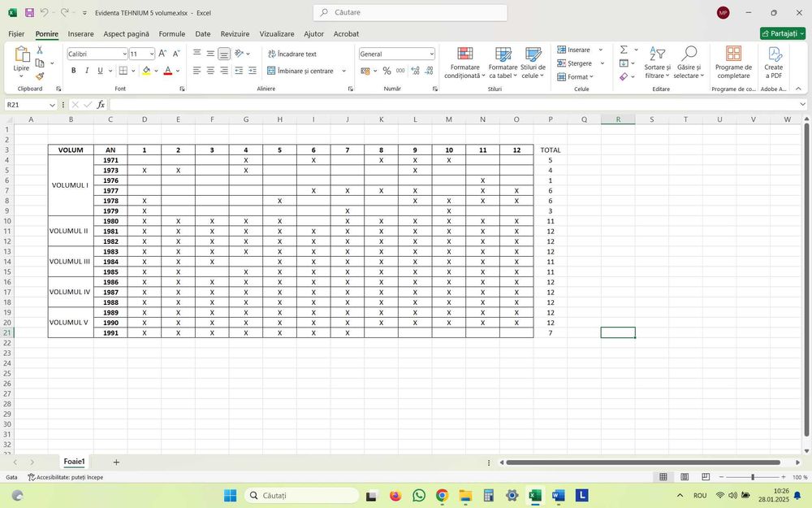Toggle Încadrare text wrap

(x=292, y=54)
